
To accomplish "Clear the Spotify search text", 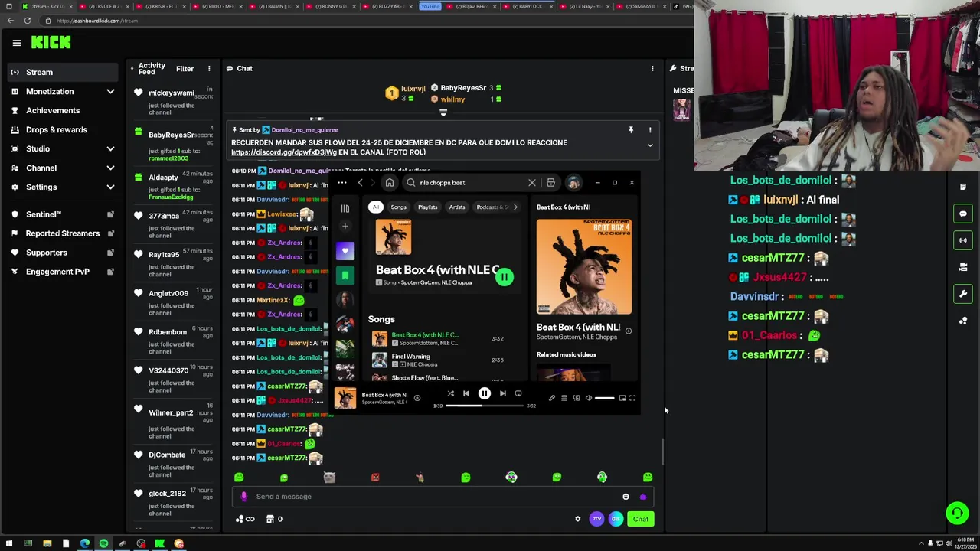I will coord(532,183).
